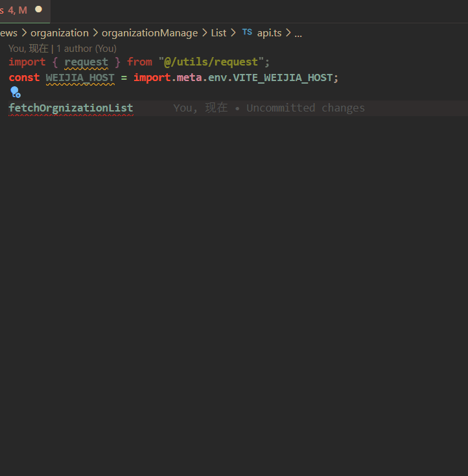Viewport: 468px width, 476px height.
Task: Click the 'You, 现在 | 1 author (You)' CodeLens
Action: pos(62,49)
